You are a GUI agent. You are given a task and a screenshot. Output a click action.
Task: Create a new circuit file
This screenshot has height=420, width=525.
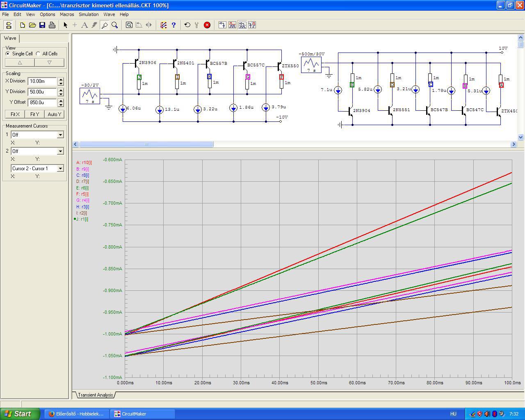pos(23,25)
